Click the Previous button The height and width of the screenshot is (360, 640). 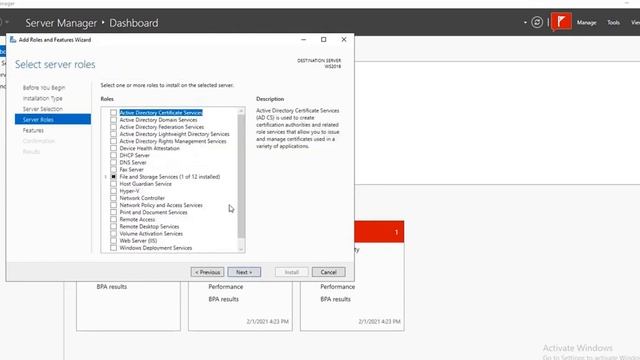click(x=207, y=272)
